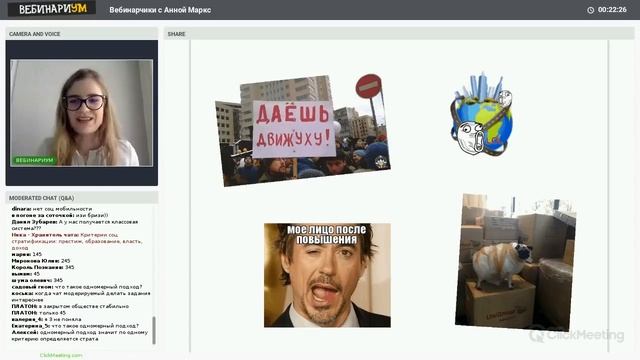The height and width of the screenshot is (360, 640).
Task: Click the Ника - Хранитель чата message
Action: [78, 241]
